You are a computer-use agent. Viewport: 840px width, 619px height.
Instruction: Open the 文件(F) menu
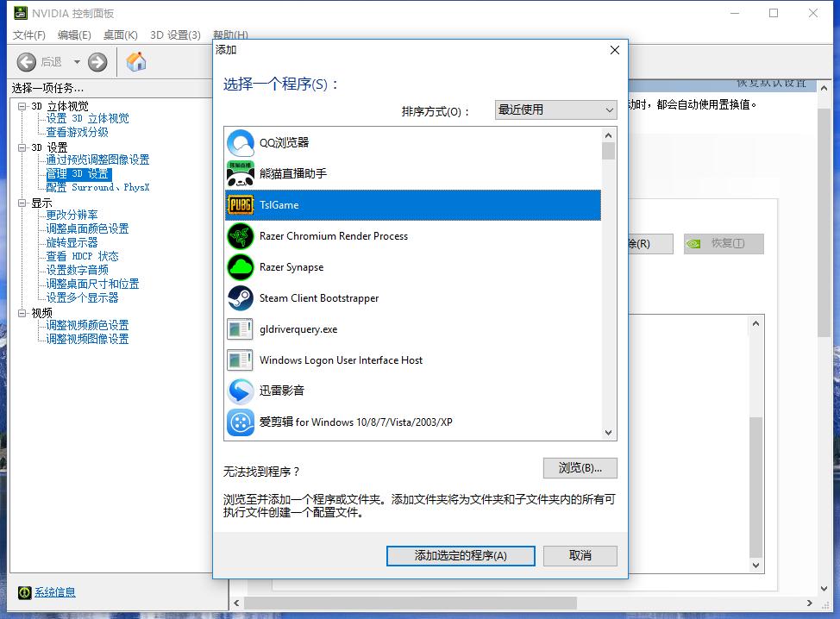29,34
